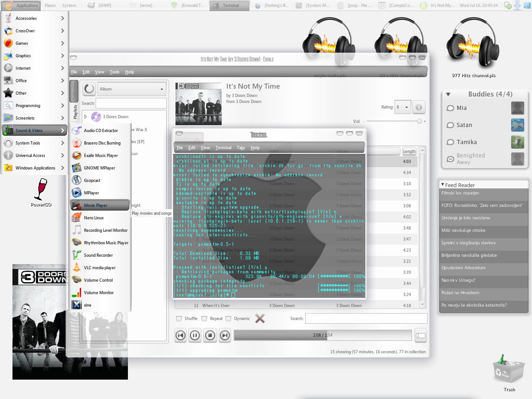This screenshot has width=532, height=399.
Task: Open Volume Control
Action: [x=100, y=280]
